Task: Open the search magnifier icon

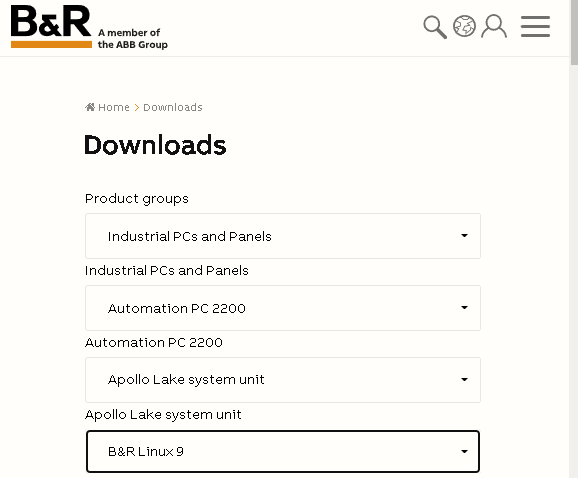Action: coord(435,27)
